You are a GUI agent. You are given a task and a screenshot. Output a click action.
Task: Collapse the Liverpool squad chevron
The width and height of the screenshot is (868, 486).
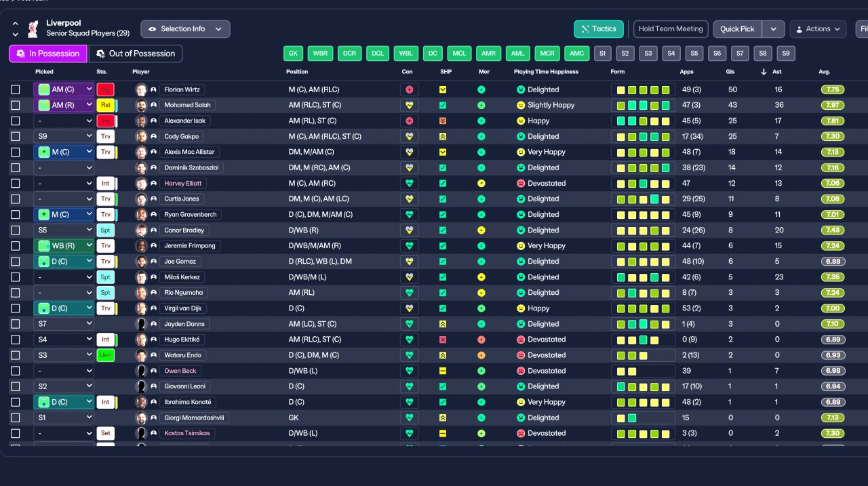click(16, 23)
